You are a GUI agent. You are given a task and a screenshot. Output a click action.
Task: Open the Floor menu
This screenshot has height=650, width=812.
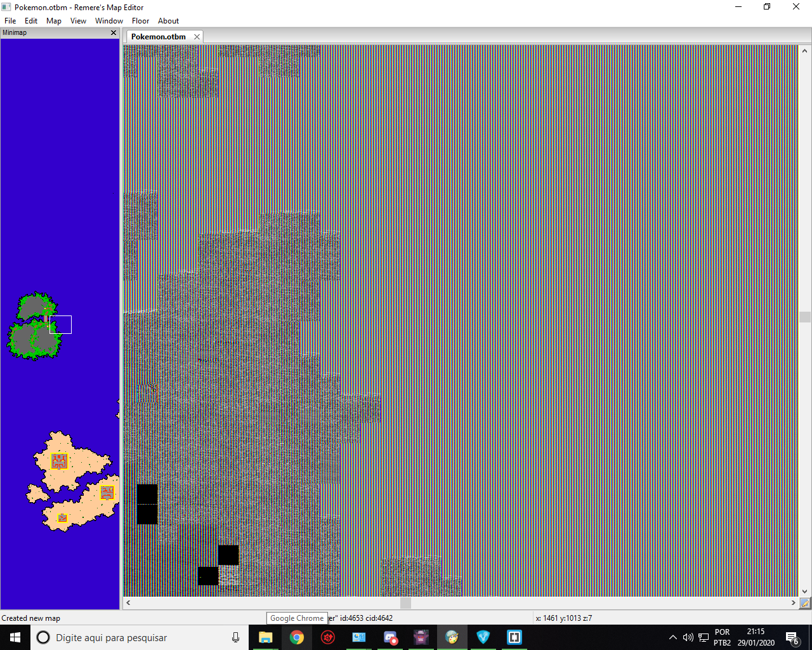(x=140, y=21)
